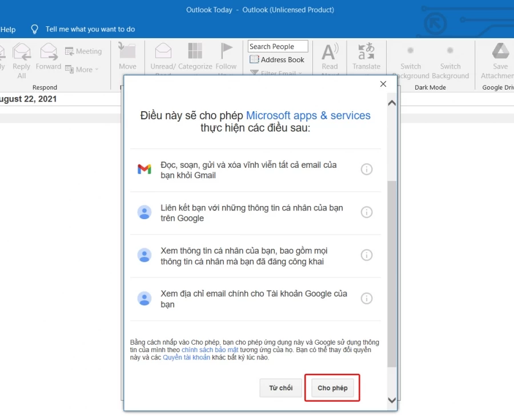Click the first Switch Background icon
Screen dimensions: 514x420
[x=411, y=50]
